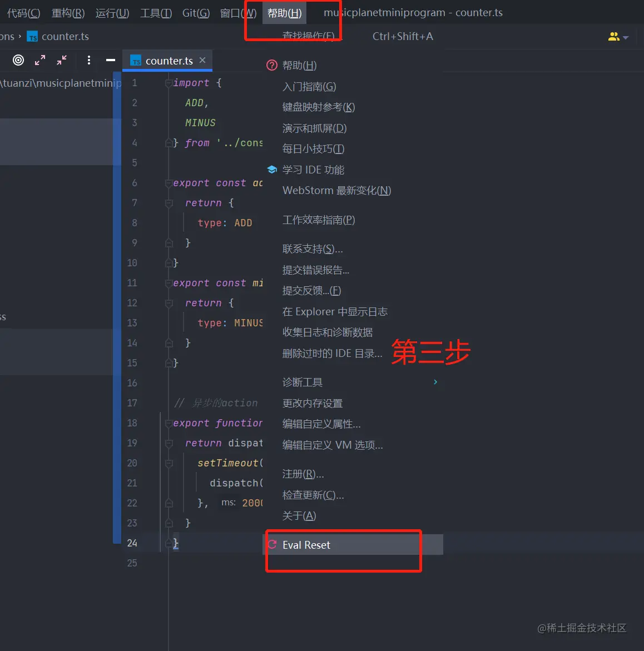Select 编辑自定义属性... menu entry

(x=354, y=424)
